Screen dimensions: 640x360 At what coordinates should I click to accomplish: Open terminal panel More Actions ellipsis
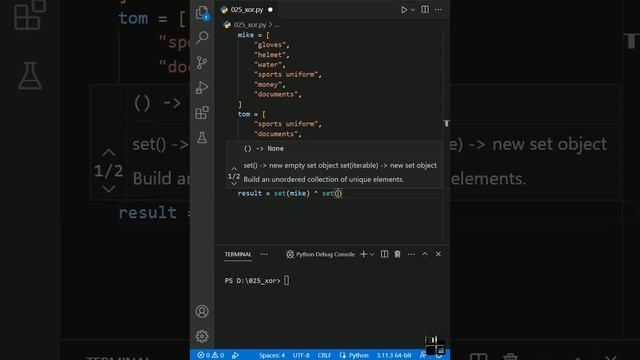click(411, 254)
